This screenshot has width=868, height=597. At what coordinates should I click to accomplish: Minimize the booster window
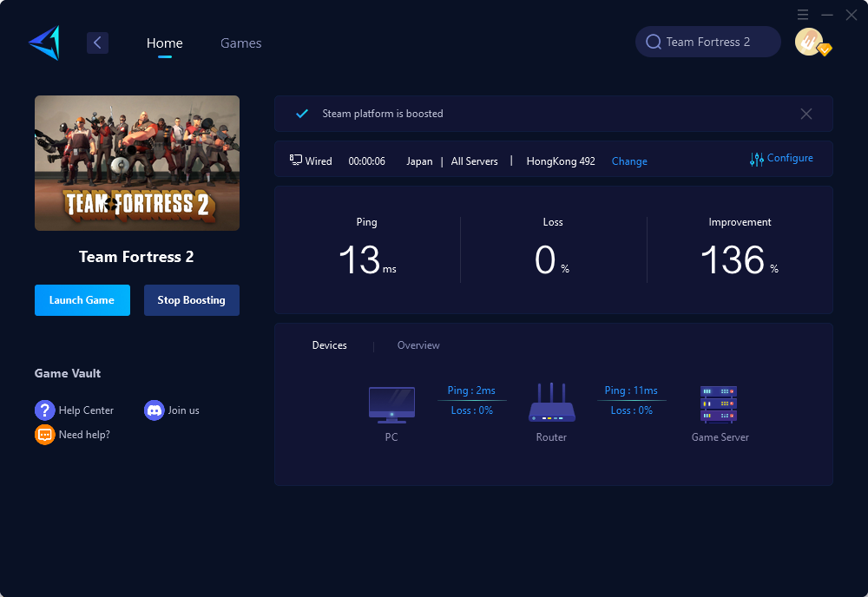[x=827, y=15]
